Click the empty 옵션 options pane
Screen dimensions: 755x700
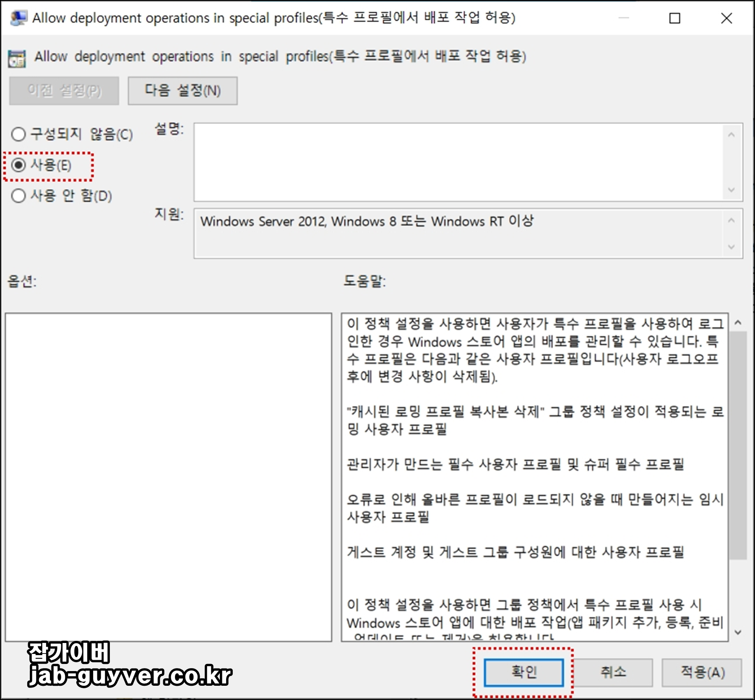point(169,477)
